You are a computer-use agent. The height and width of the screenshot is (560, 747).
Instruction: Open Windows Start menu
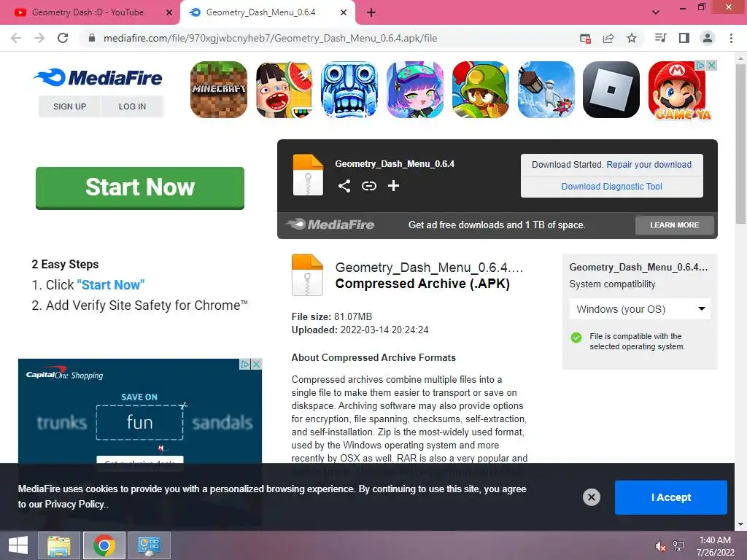pos(18,545)
